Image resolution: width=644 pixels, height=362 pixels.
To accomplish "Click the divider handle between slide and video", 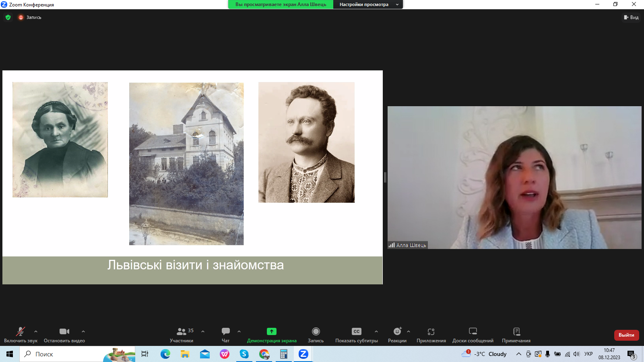I will tap(385, 177).
